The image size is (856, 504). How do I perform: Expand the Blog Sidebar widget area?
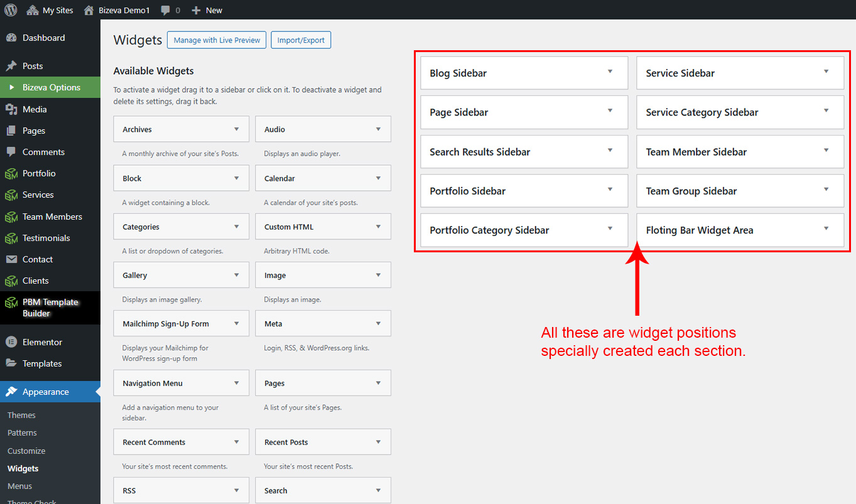610,72
